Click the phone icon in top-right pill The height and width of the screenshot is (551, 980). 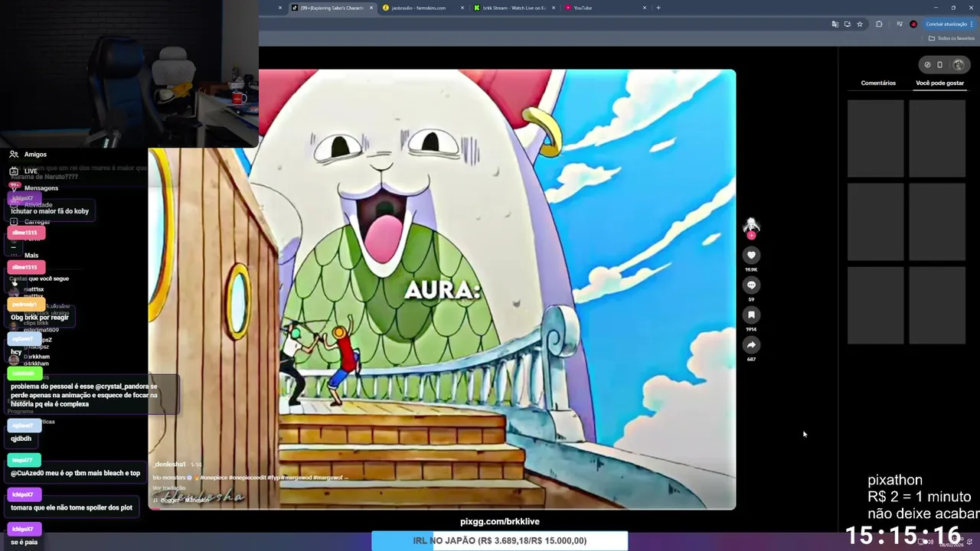pyautogui.click(x=940, y=64)
